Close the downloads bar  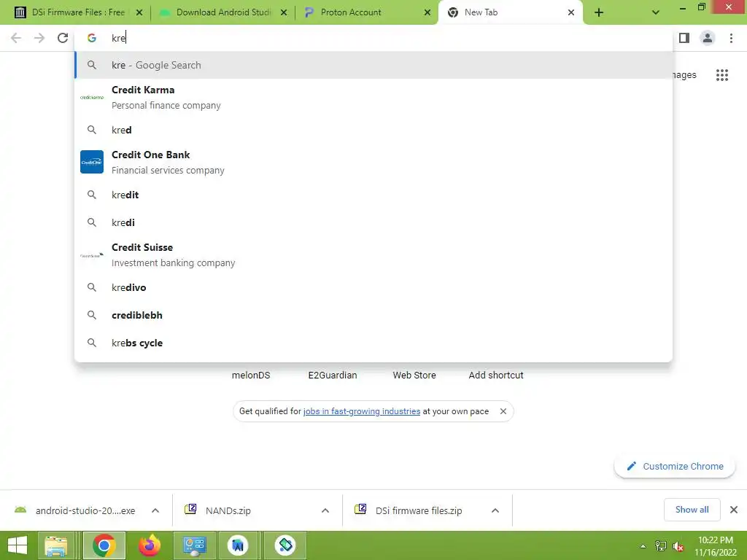734,510
